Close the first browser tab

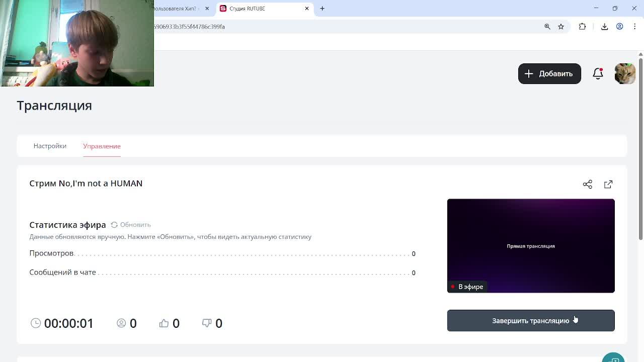point(207,9)
